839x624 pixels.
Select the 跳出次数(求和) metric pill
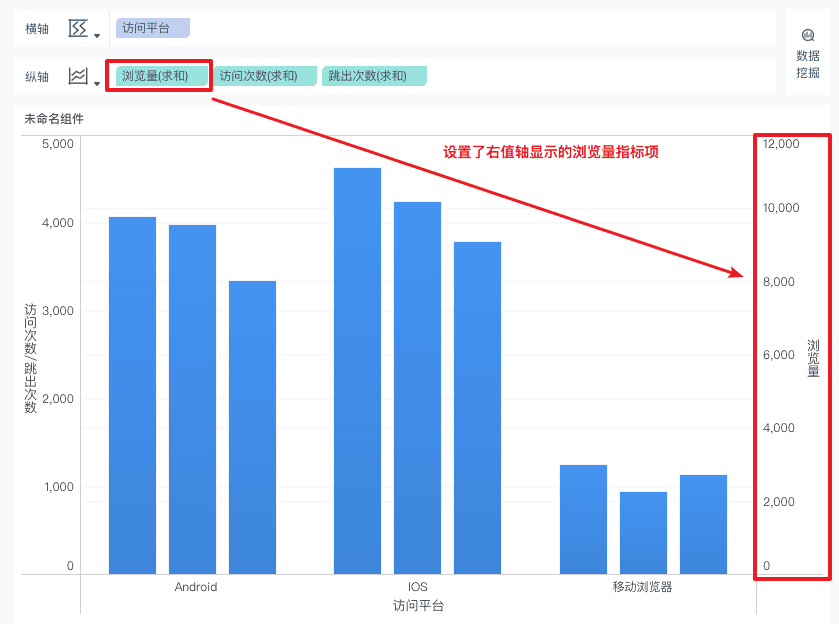(x=374, y=76)
